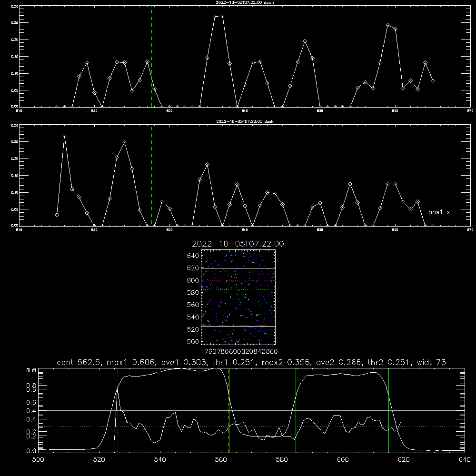This screenshot has width=476, height=476.
Task: Click the 620 tick label on bottom profile x-axis
Action: click(404, 460)
